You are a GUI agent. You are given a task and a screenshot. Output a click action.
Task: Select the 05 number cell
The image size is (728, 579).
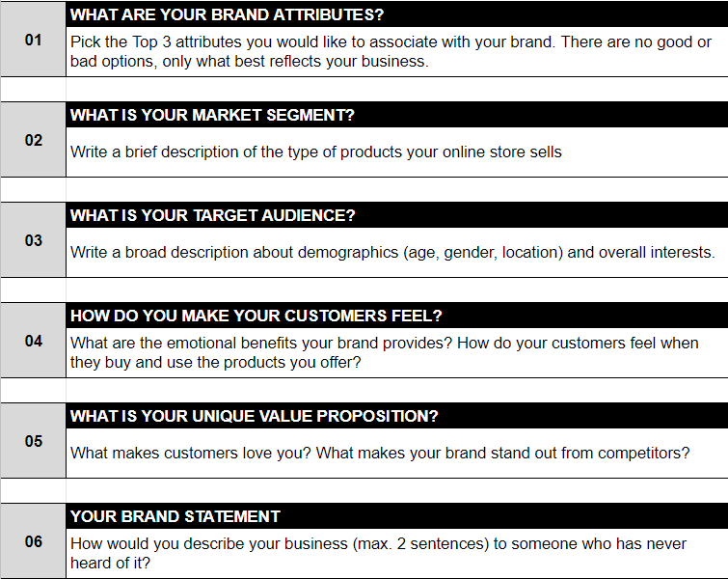coord(33,441)
